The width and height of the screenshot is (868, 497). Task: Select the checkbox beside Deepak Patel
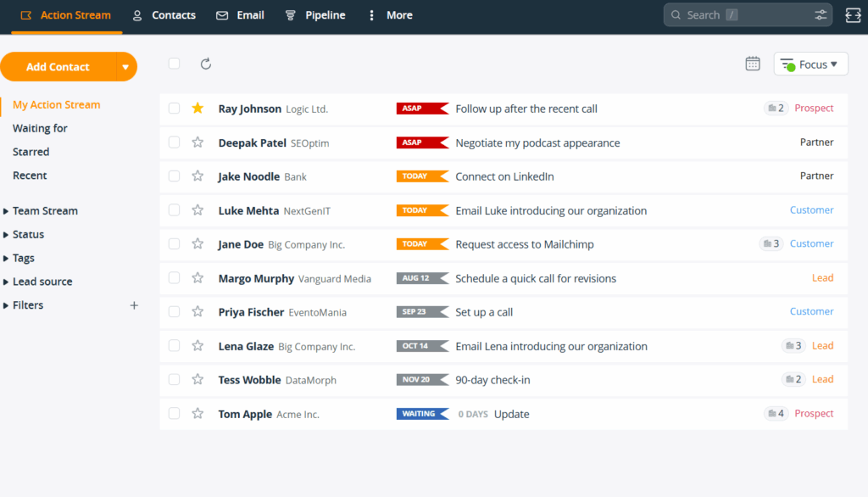pos(174,142)
